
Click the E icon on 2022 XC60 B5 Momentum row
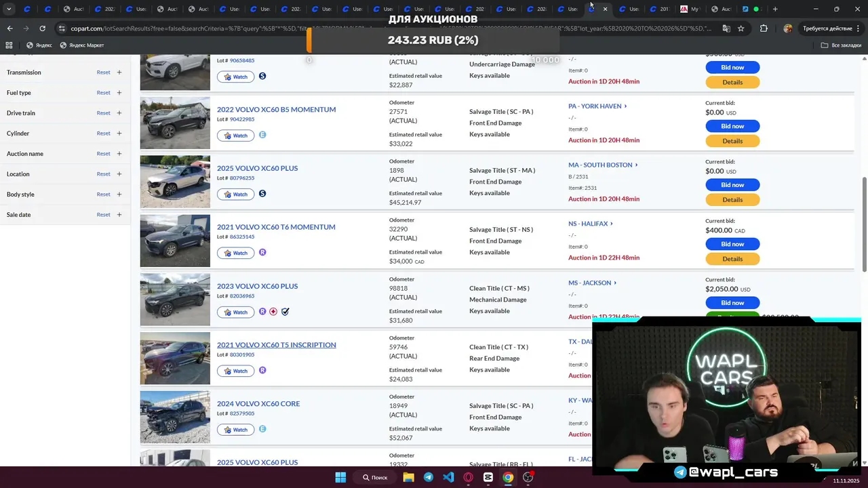(262, 135)
